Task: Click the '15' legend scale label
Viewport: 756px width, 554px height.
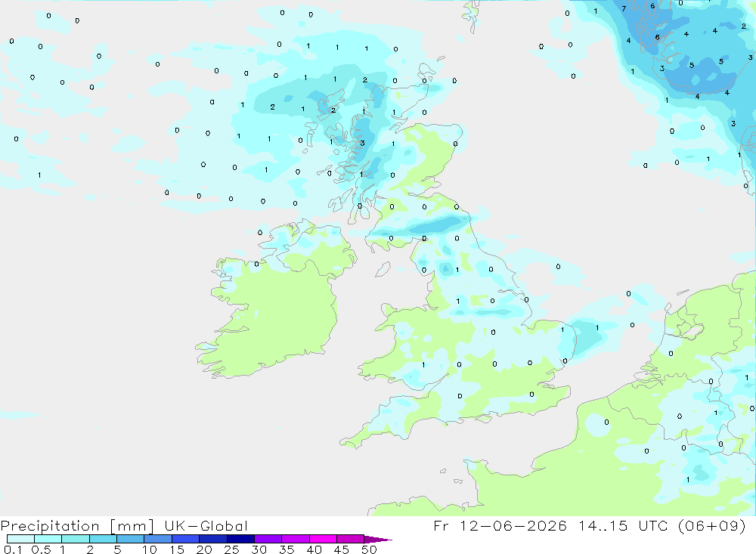Action: (177, 549)
